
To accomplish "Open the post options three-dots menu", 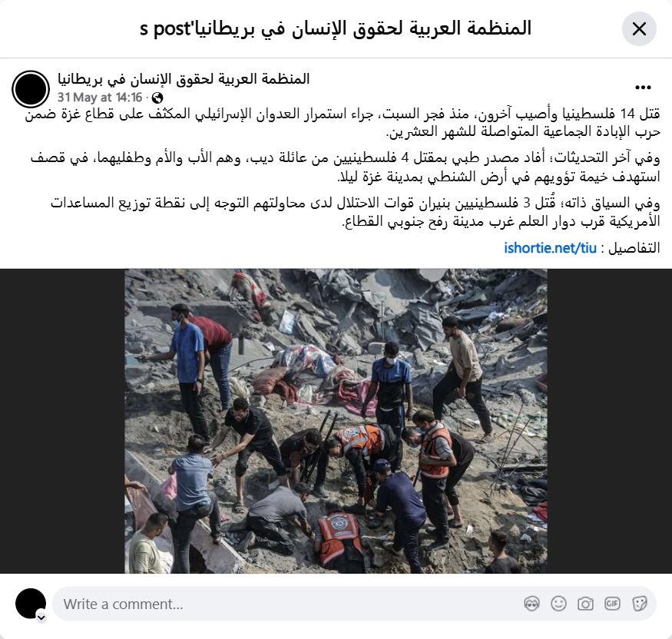I will click(x=643, y=88).
